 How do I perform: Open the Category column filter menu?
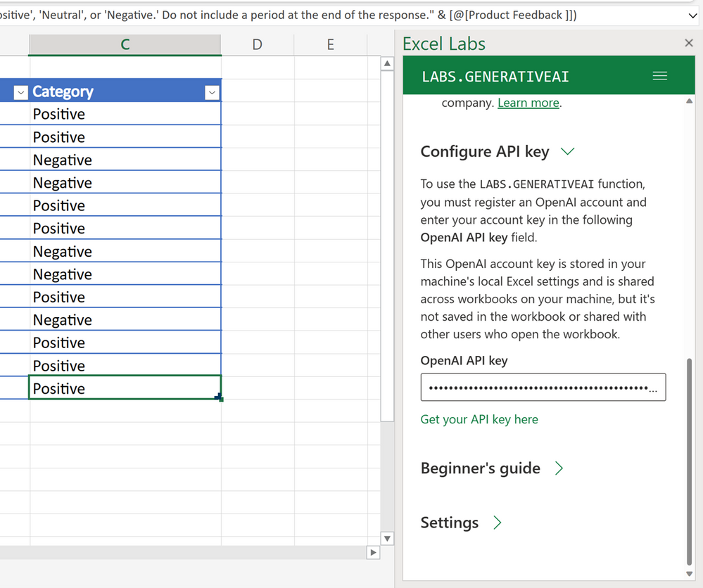tap(213, 91)
